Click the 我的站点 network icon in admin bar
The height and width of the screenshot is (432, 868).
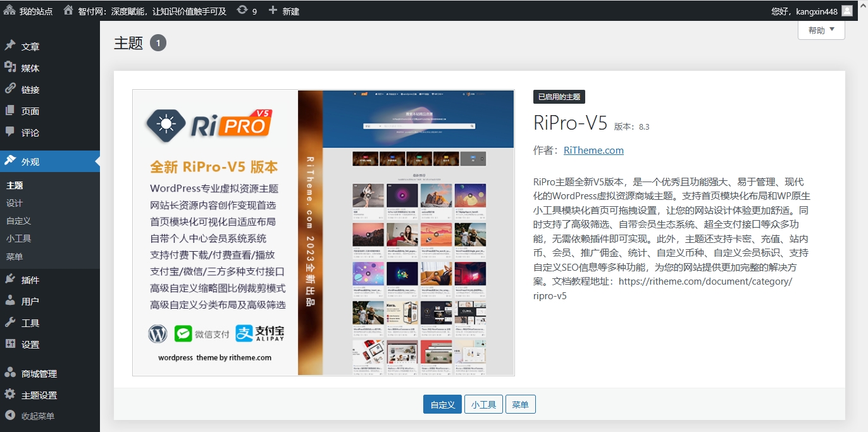(9, 10)
